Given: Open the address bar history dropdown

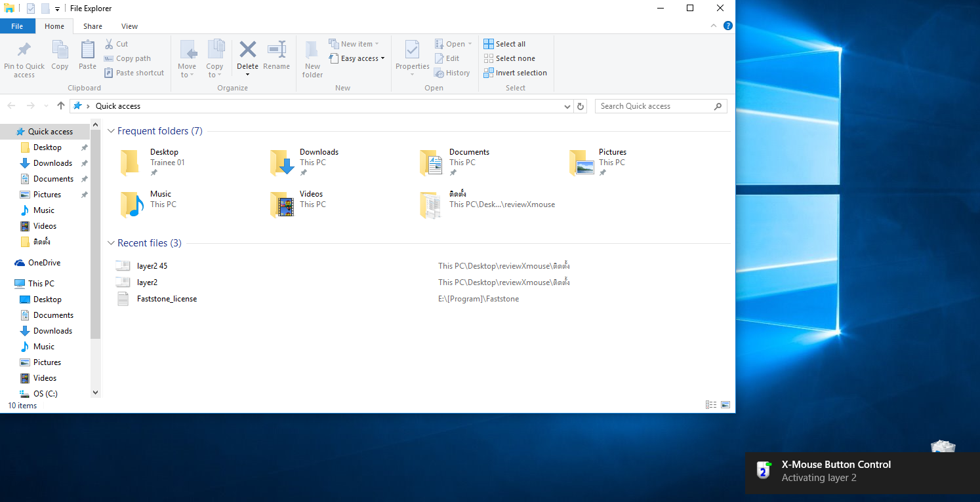Looking at the screenshot, I should (567, 106).
